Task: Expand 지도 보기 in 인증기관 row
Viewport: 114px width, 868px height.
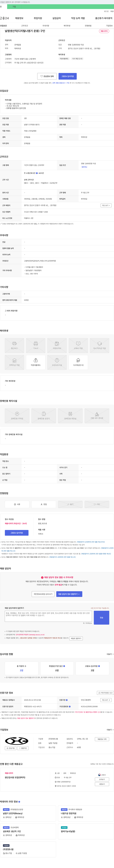Action: [106, 700]
